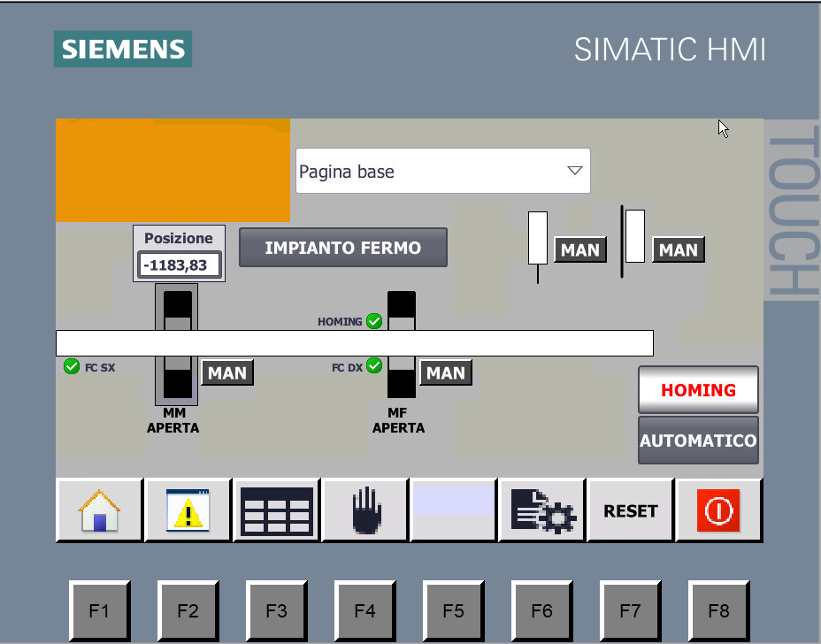Click the MF clamp graphic
This screenshot has width=821, height=644.
click(402, 344)
